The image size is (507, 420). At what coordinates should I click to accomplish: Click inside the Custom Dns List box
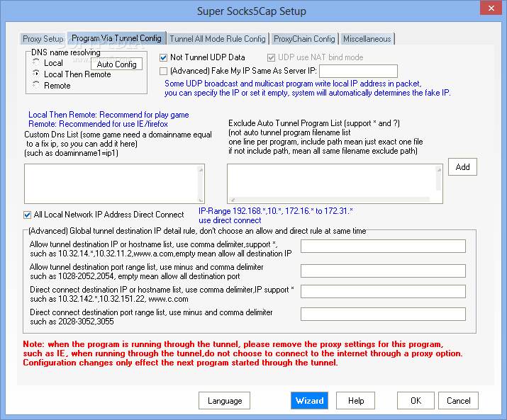(x=111, y=183)
